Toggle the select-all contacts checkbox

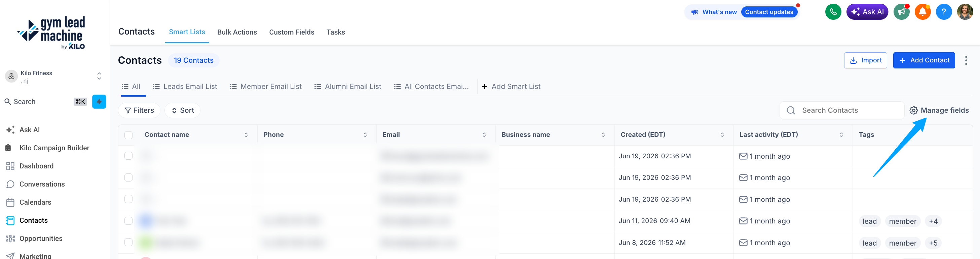[x=128, y=135]
